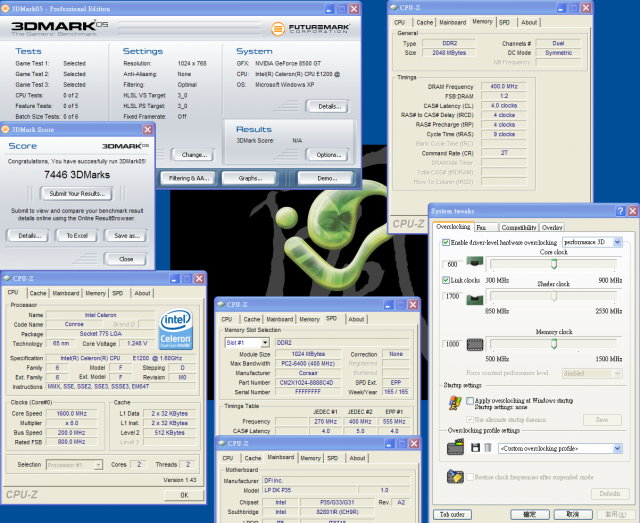Click Close button in 3DMark Score window
640x523 pixels.
[x=126, y=259]
